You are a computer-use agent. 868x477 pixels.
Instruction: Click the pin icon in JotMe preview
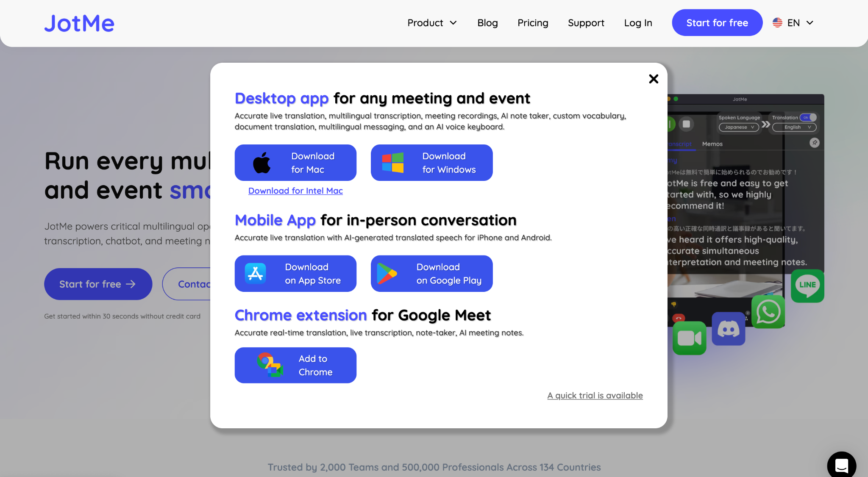point(815,143)
